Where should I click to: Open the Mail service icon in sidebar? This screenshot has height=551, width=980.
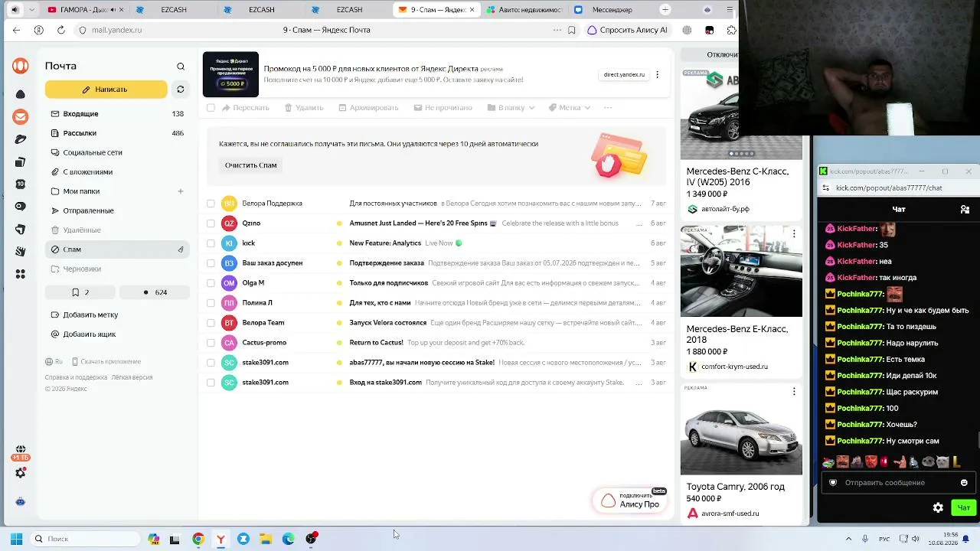click(x=21, y=117)
